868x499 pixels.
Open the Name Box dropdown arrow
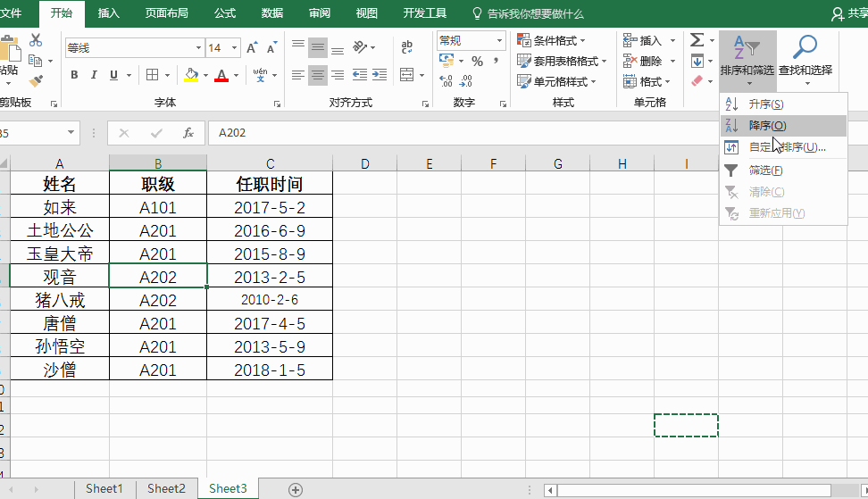tap(71, 133)
